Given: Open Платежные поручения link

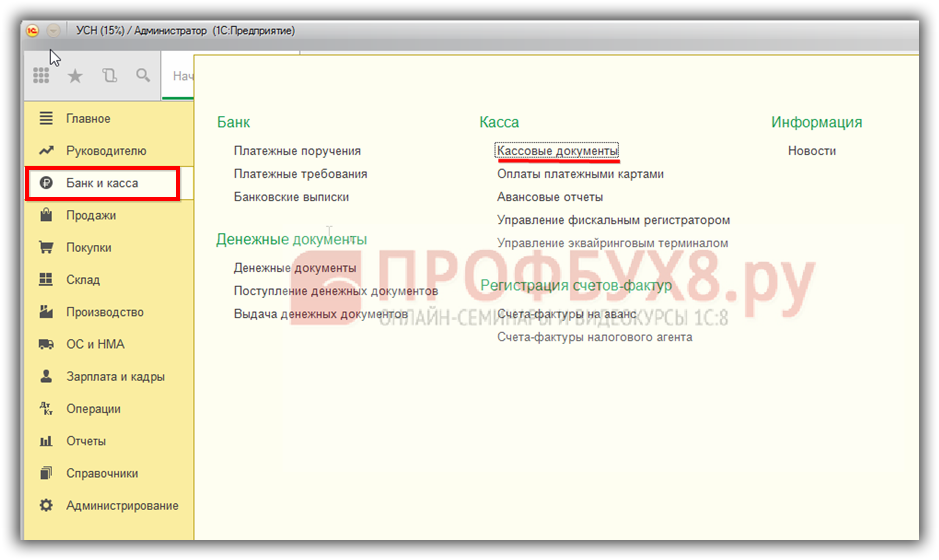Looking at the screenshot, I should point(297,151).
